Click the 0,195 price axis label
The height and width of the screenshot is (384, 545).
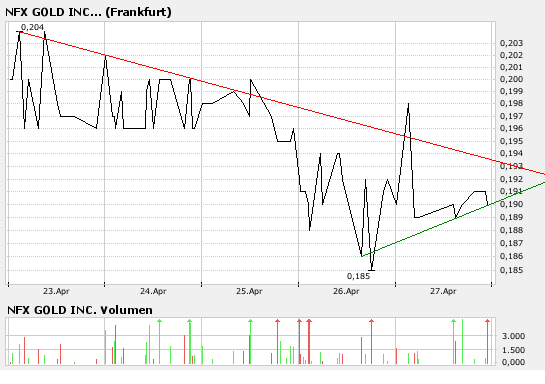[x=511, y=141]
